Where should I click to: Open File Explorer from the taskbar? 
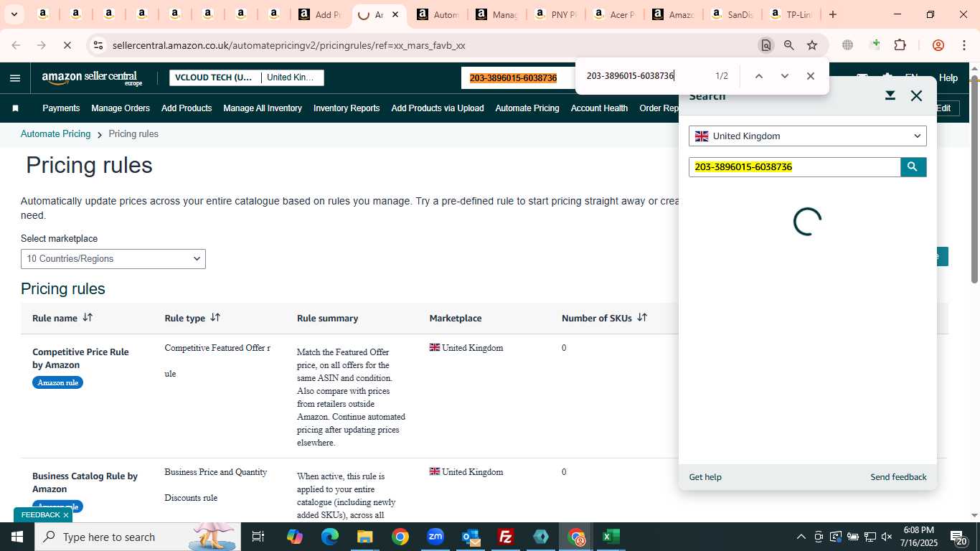[365, 537]
